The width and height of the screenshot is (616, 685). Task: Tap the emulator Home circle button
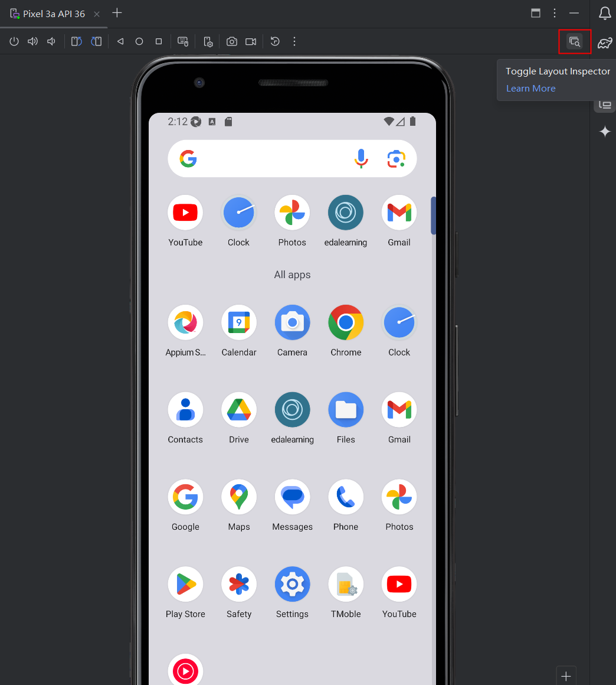pyautogui.click(x=139, y=41)
